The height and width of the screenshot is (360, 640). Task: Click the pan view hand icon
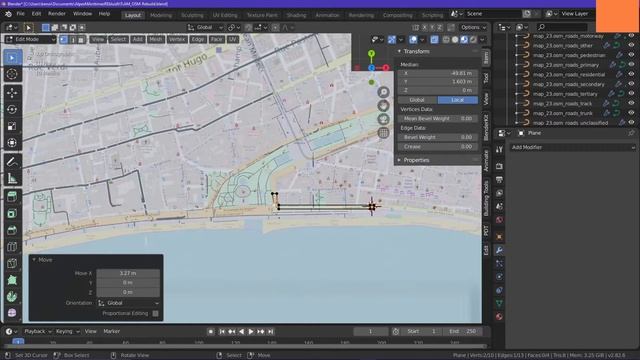(383, 106)
